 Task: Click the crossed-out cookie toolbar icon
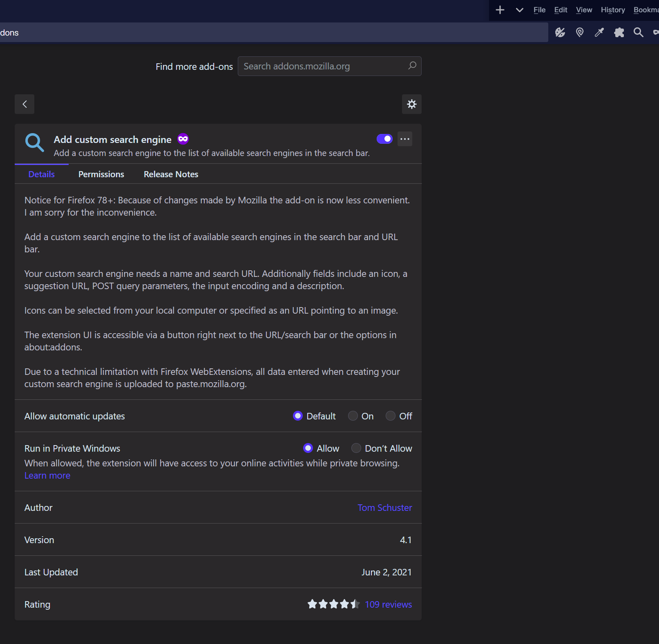point(560,32)
